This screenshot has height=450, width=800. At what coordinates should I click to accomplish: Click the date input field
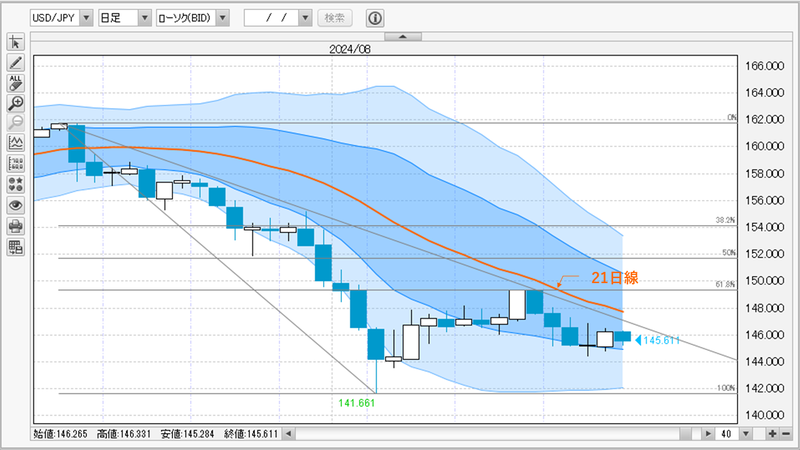(x=271, y=18)
